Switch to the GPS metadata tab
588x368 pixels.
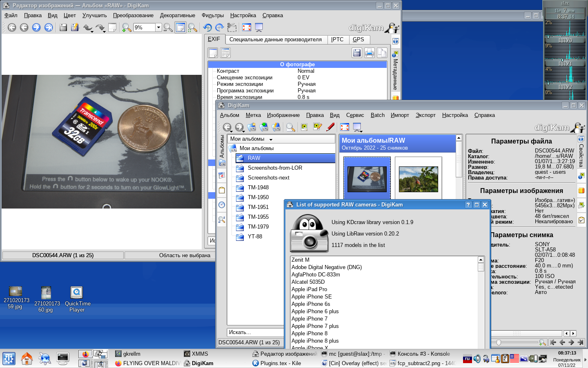point(359,39)
